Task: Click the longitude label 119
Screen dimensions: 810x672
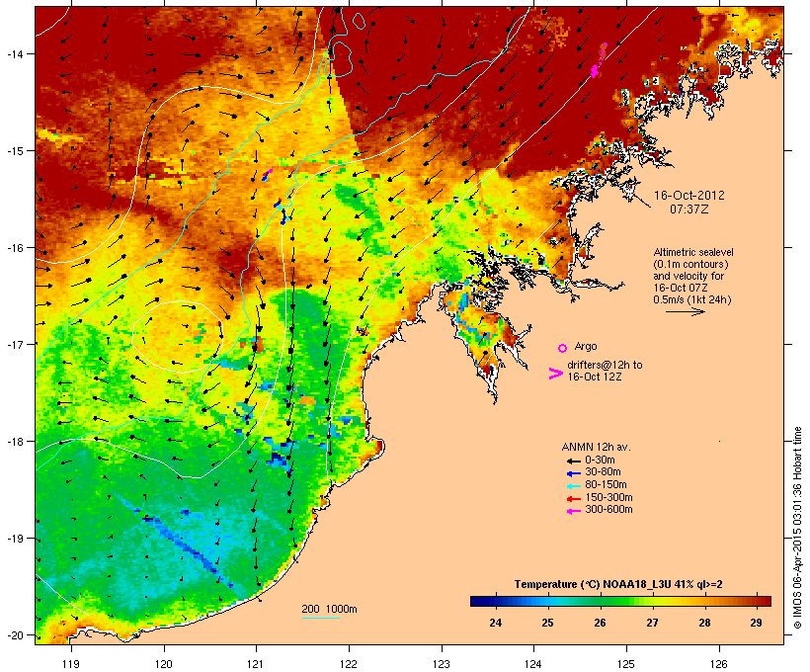Action: coord(71,664)
